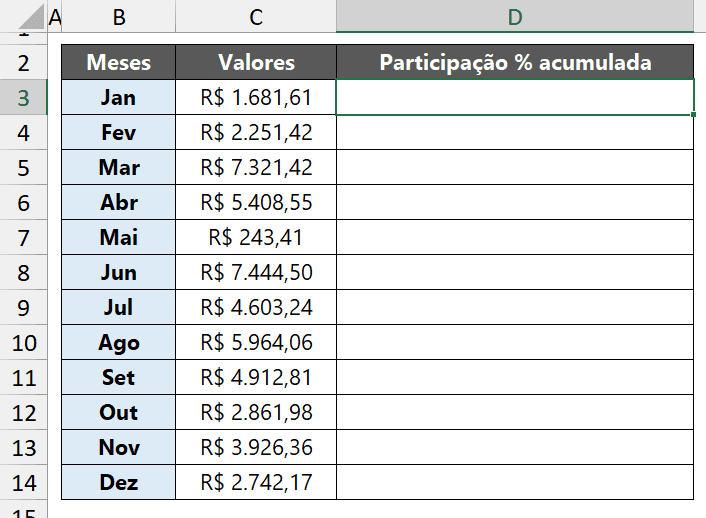Click empty column D cell in Fev row
This screenshot has height=518, width=706.
pos(515,133)
